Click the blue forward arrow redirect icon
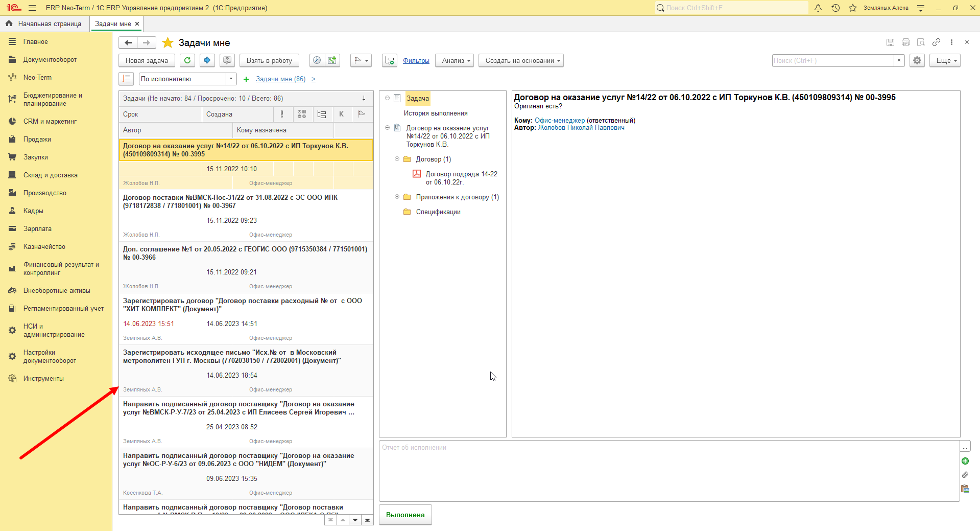Image resolution: width=980 pixels, height=531 pixels. click(207, 60)
